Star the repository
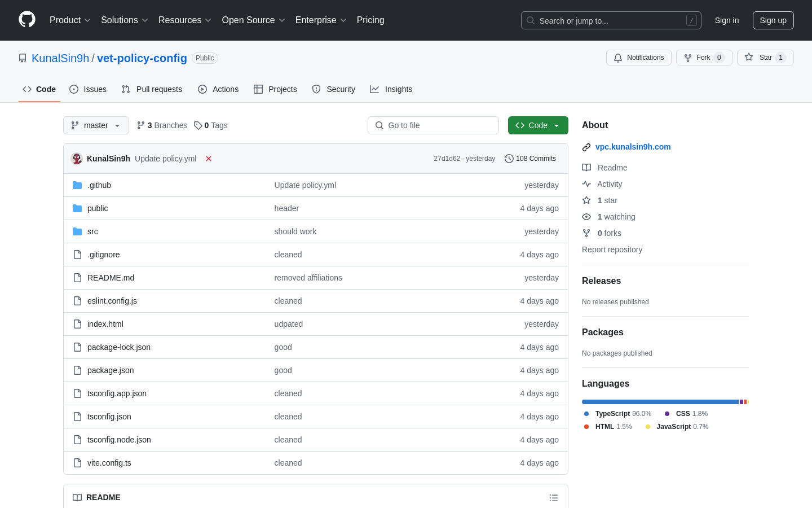 765,58
